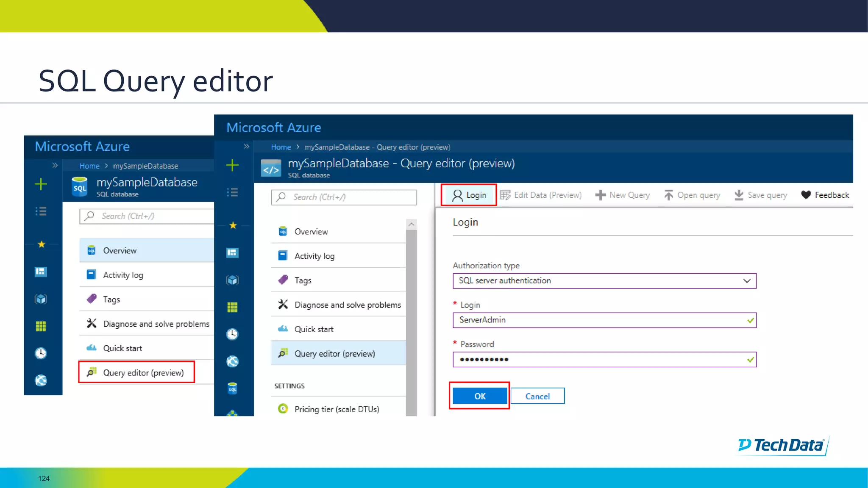This screenshot has height=488, width=868.
Task: Send Feedback via heart icon button
Action: (825, 195)
